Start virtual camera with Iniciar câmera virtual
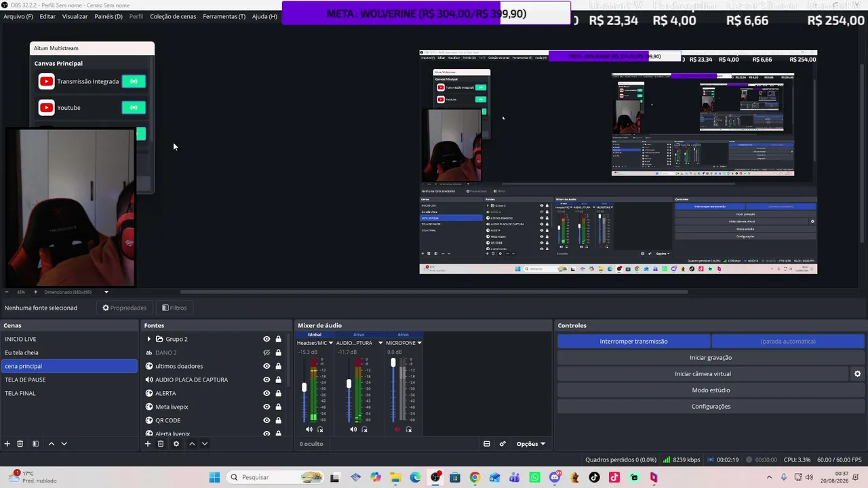Viewport: 868px width, 488px height. click(703, 373)
